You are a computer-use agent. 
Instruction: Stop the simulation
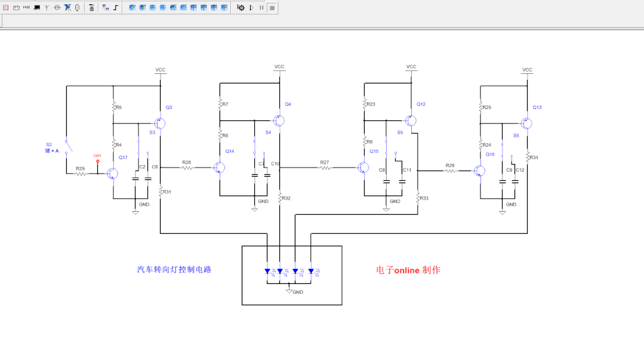pyautogui.click(x=272, y=7)
